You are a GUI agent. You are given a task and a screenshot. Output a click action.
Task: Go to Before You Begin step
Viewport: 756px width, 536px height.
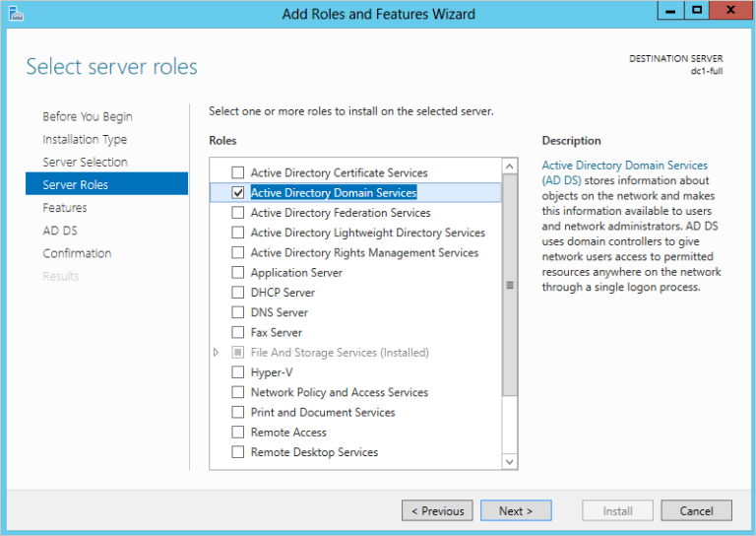(x=88, y=116)
